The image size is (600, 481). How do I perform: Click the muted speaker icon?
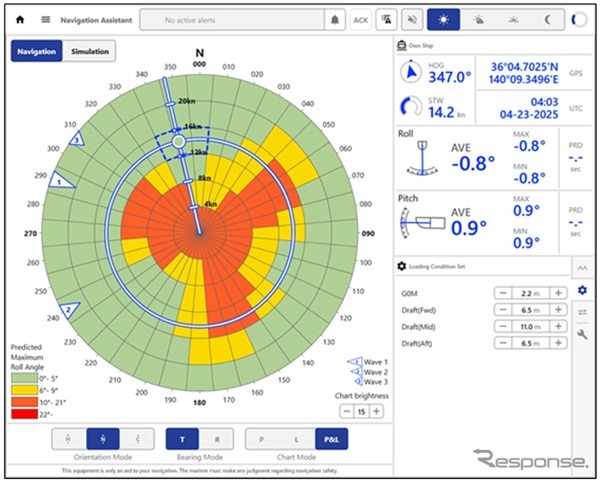pyautogui.click(x=411, y=19)
